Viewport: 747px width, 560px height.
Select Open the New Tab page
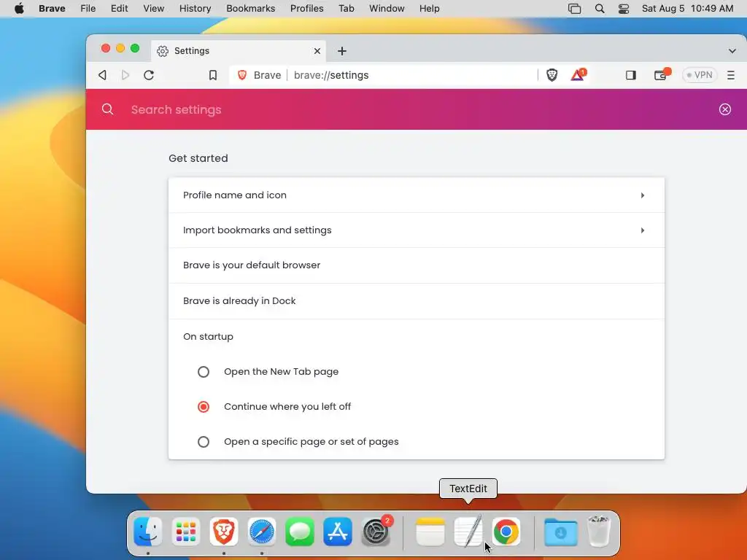204,371
